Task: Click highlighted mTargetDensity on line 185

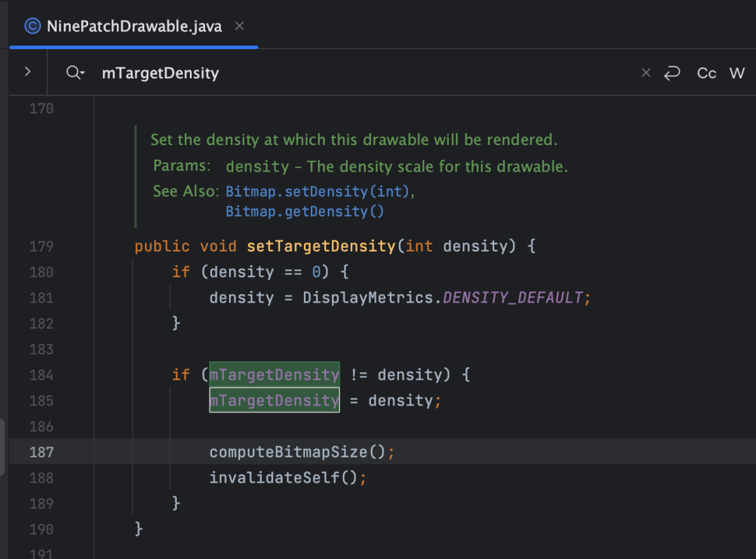Action: pos(274,400)
